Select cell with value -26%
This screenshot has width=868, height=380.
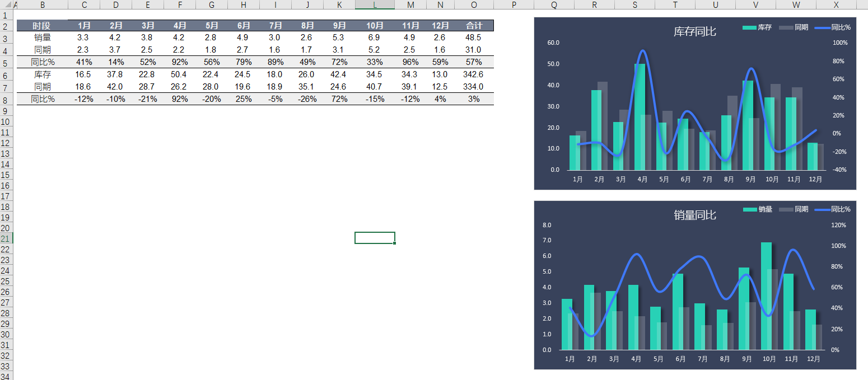pyautogui.click(x=307, y=99)
